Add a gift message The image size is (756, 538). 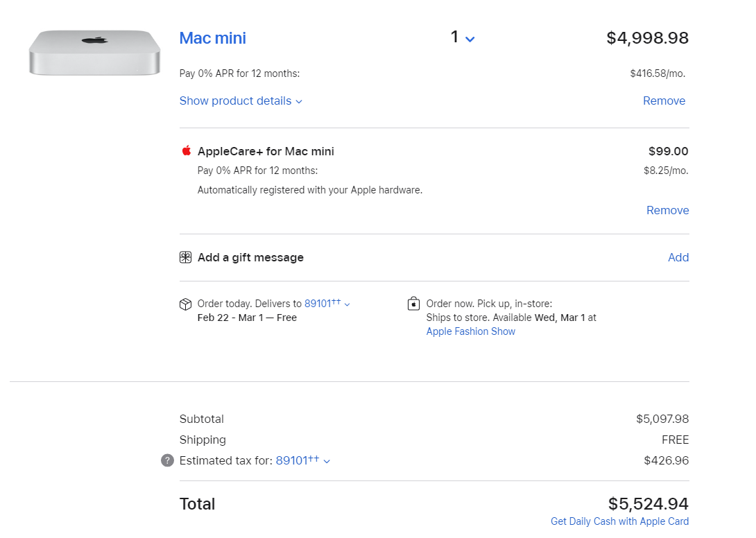678,258
